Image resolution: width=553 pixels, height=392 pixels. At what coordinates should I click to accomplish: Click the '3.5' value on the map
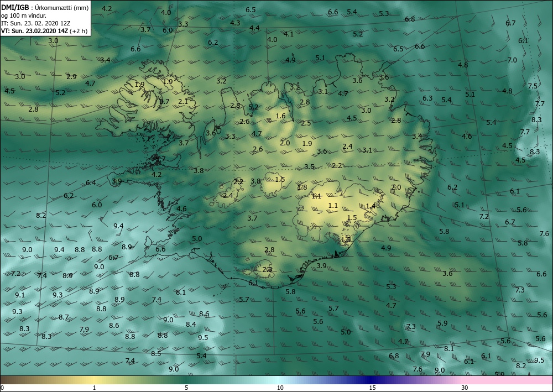[309, 167]
